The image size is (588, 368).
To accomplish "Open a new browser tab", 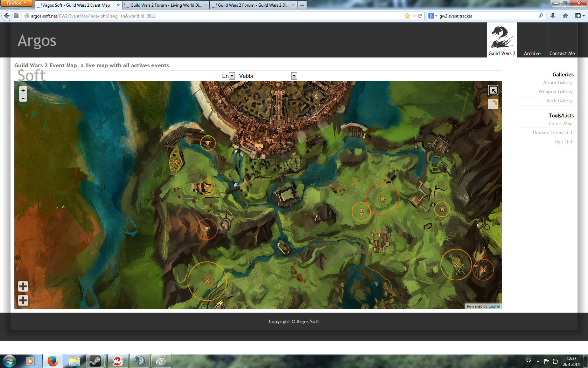I will [302, 5].
